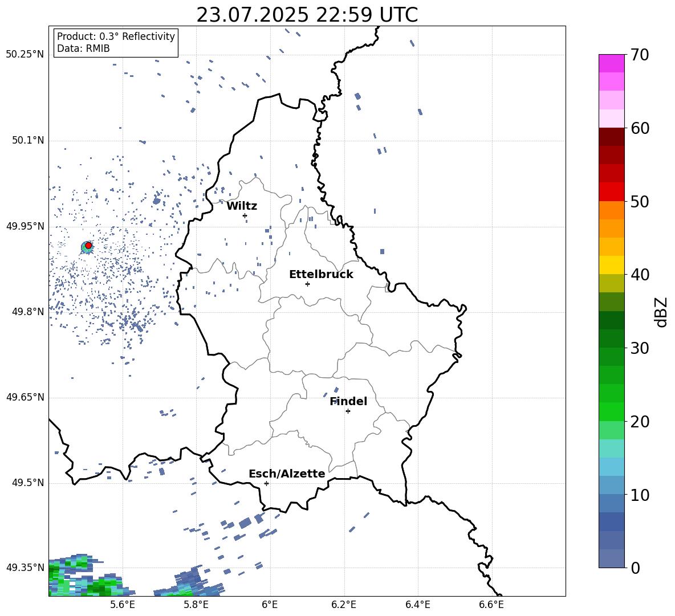Image resolution: width=675 pixels, height=616 pixels.
Task: Click the Wiltz city label
Action: [242, 206]
